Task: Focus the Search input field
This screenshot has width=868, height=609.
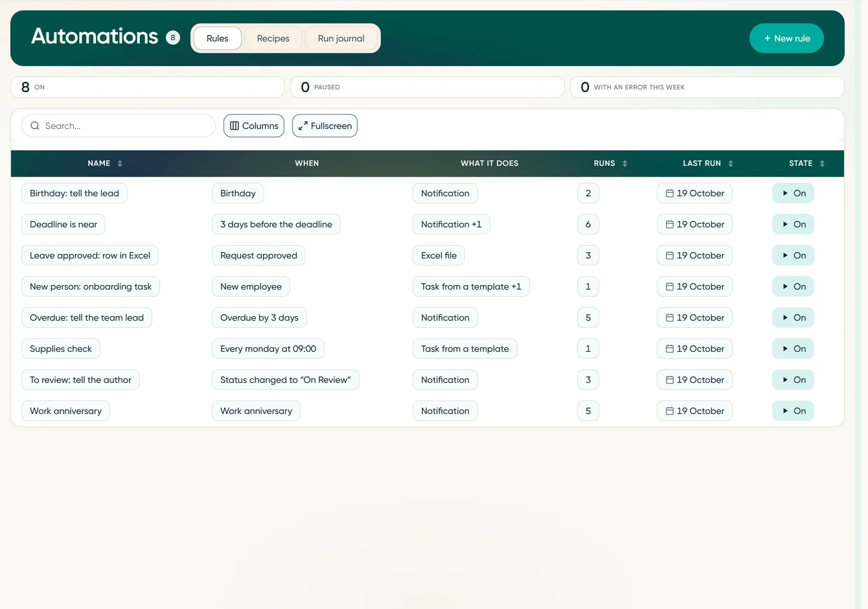Action: (119, 126)
